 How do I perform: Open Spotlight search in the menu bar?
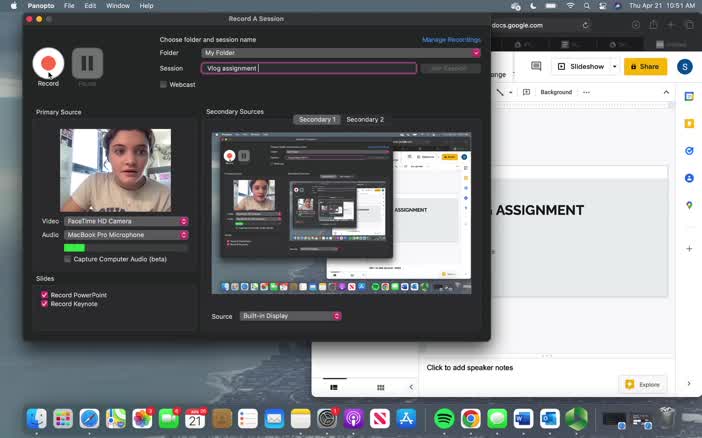(x=586, y=6)
